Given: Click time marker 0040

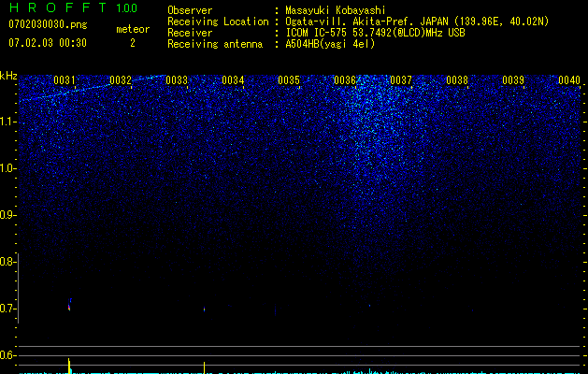Looking at the screenshot, I should 569,80.
